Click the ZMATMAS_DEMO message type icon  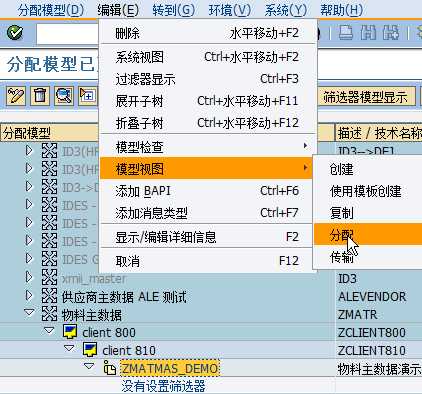(x=110, y=368)
